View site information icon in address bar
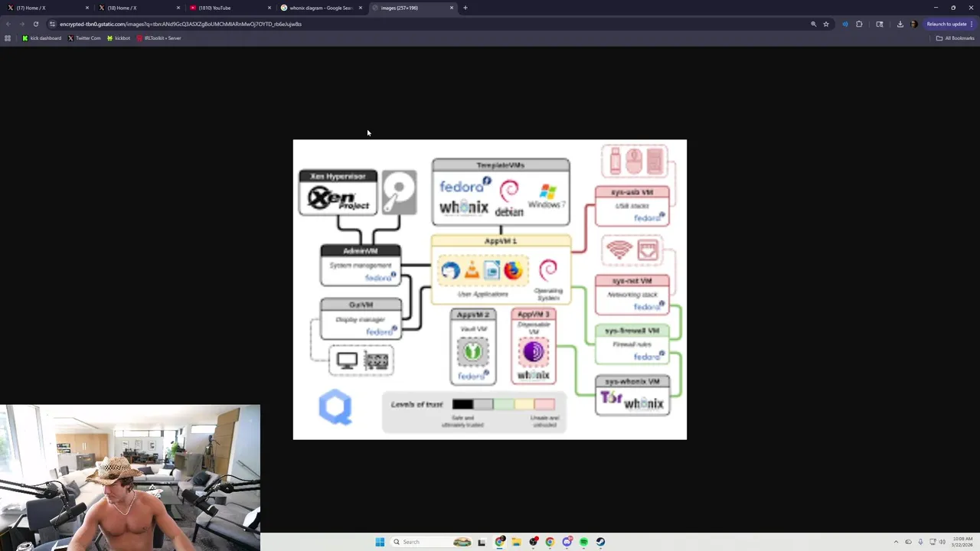 52,24
